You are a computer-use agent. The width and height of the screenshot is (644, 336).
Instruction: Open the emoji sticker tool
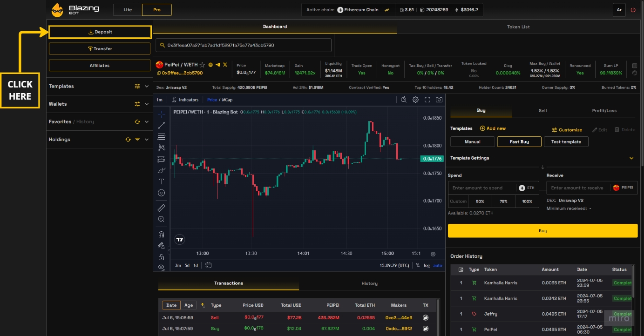click(x=162, y=193)
